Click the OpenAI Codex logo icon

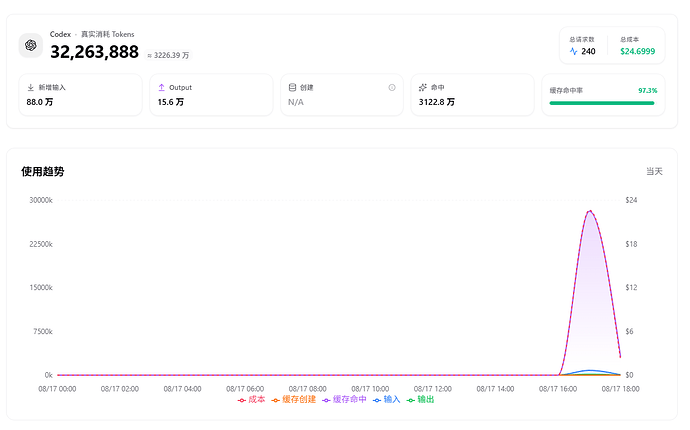point(31,45)
